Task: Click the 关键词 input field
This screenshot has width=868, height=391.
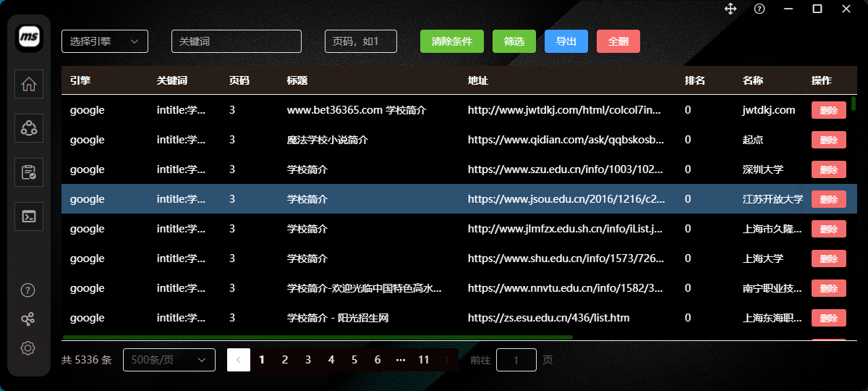Action: click(236, 41)
